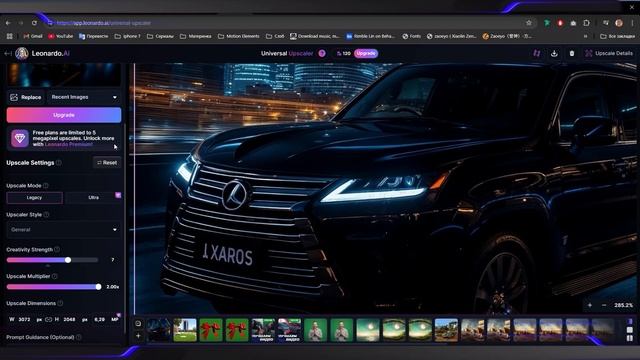This screenshot has width=640, height=360.
Task: Select Ultra upscale mode
Action: coord(93,198)
